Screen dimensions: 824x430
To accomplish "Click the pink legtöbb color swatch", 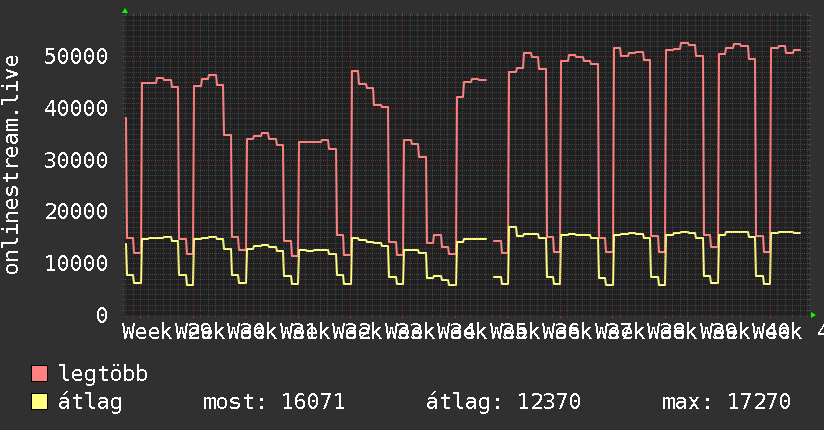I will coord(39,374).
